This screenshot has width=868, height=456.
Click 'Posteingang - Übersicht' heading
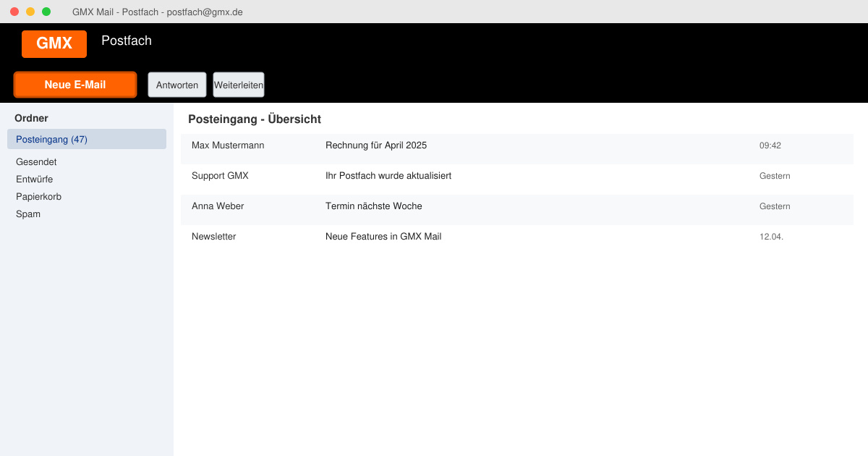click(x=255, y=119)
